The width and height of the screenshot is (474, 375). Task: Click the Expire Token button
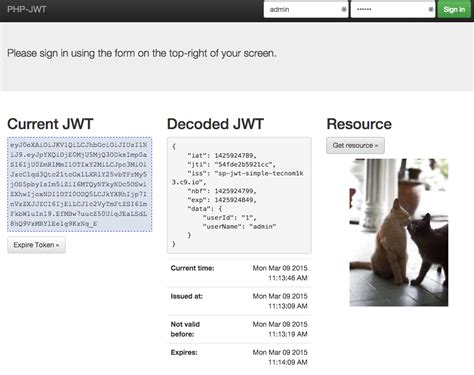coord(36,245)
